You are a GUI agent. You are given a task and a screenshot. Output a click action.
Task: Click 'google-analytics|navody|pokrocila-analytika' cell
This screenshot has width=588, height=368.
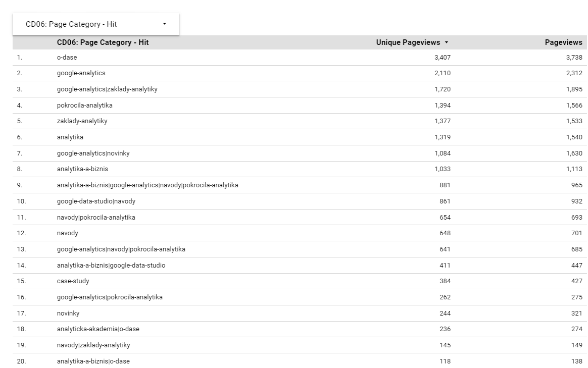tap(121, 249)
